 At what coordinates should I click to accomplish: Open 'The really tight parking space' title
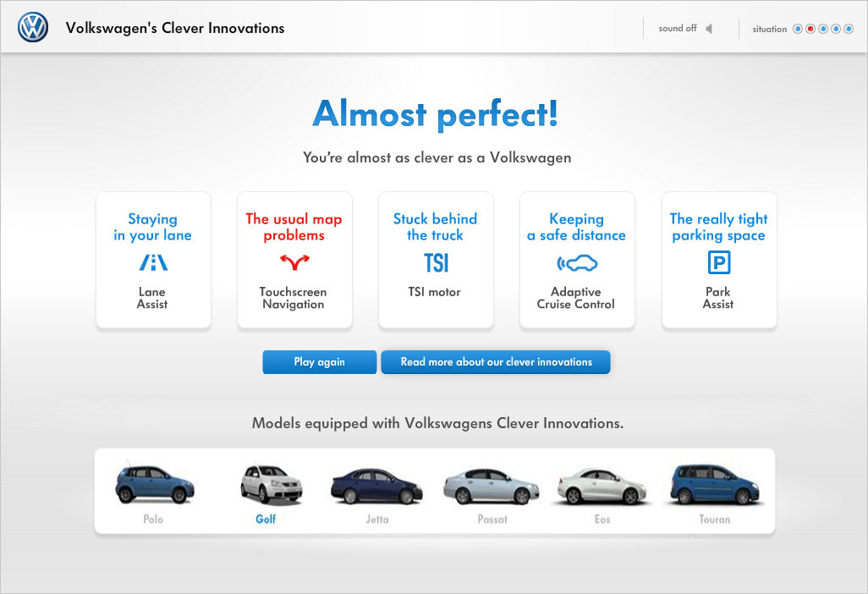pos(718,227)
